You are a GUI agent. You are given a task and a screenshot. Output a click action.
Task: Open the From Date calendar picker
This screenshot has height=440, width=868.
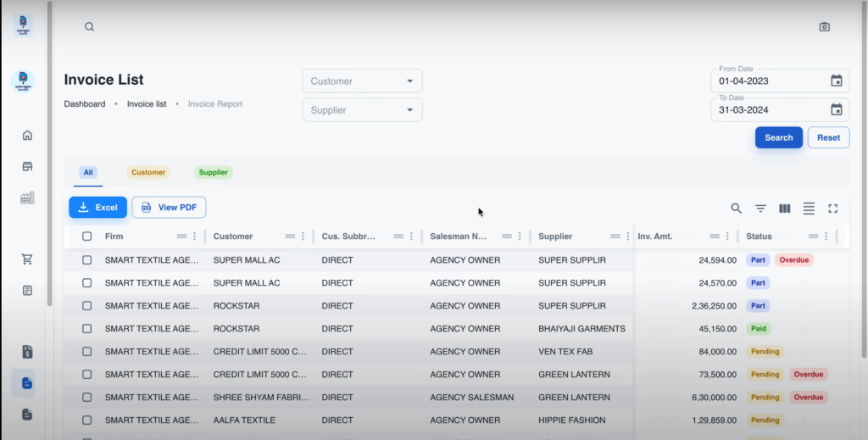click(x=836, y=81)
